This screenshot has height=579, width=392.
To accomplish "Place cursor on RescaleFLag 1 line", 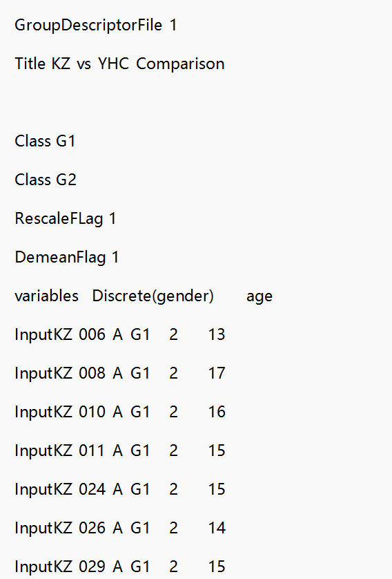I will (x=66, y=218).
